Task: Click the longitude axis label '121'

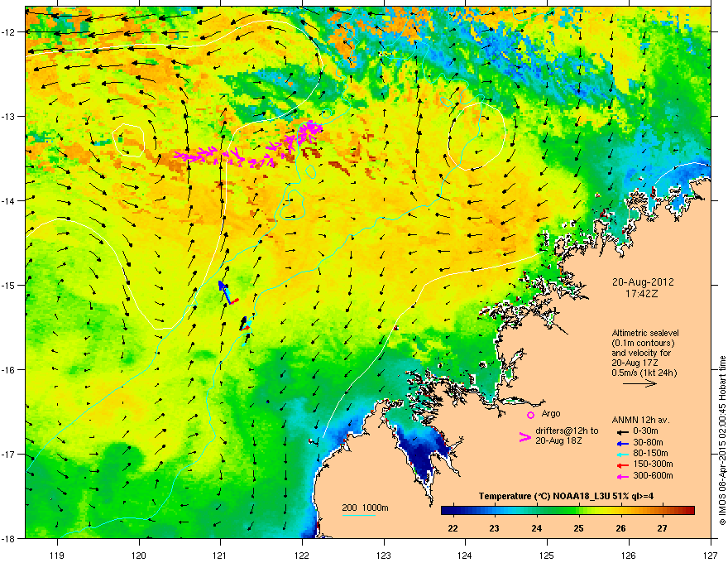Action: click(x=220, y=555)
